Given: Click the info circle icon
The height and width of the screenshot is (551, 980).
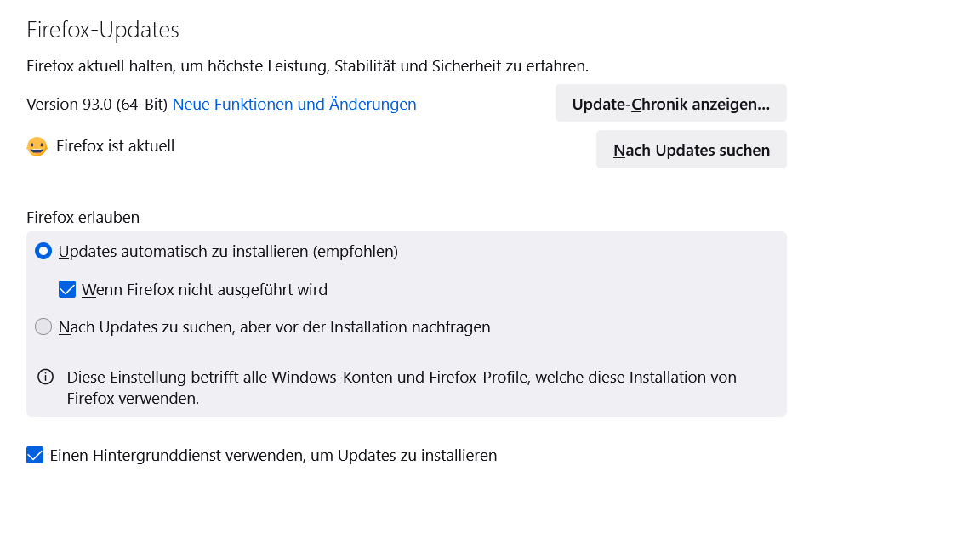Looking at the screenshot, I should click(45, 377).
